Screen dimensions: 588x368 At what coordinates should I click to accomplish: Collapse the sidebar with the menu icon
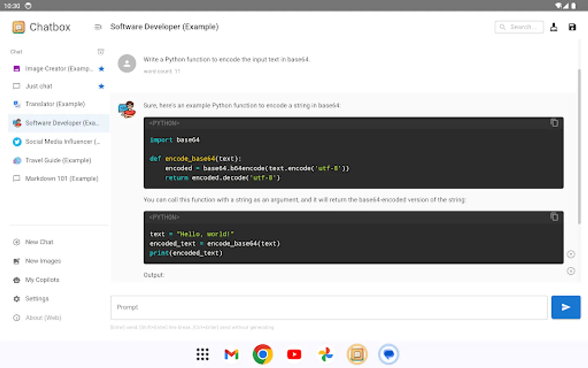tap(98, 27)
